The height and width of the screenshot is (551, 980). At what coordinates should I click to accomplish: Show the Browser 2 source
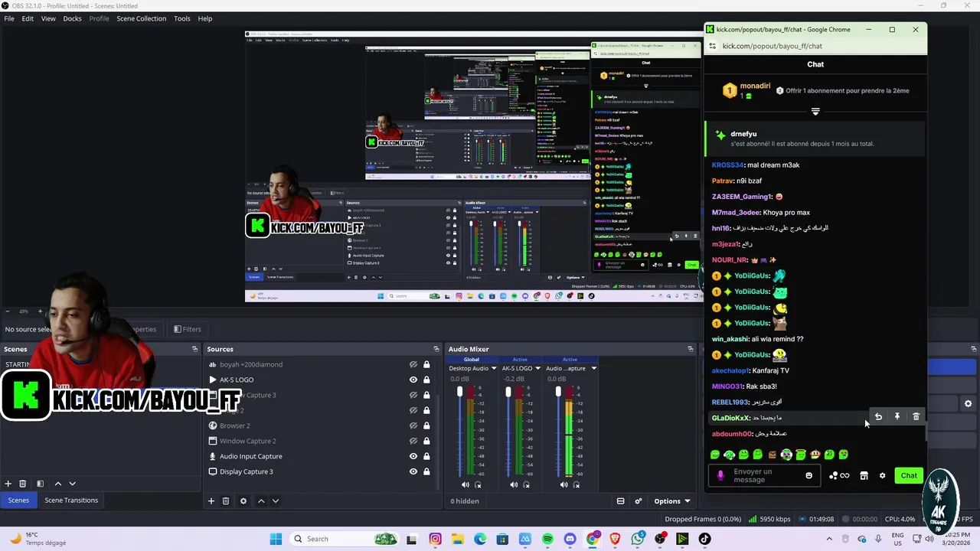(413, 425)
